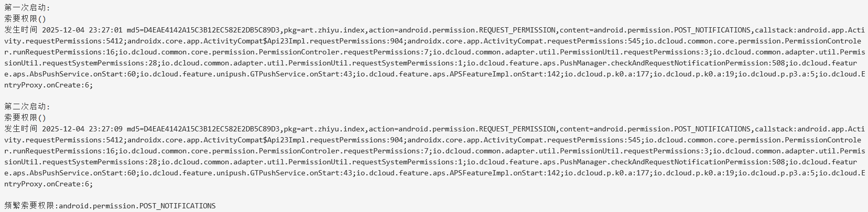Viewport: 868px width, 212px height.
Task: Click the first 发生时间 label
Action: [21, 30]
